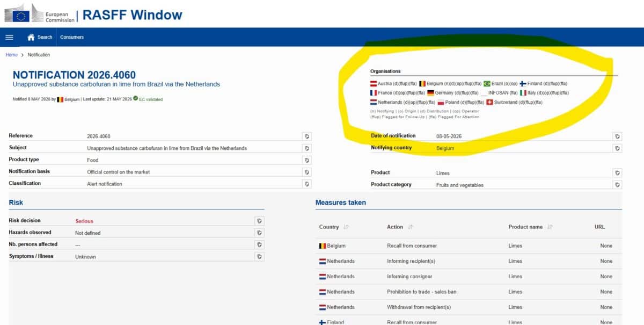Click the Informing recipient(s) action cell
The width and height of the screenshot is (644, 325).
[x=411, y=261]
